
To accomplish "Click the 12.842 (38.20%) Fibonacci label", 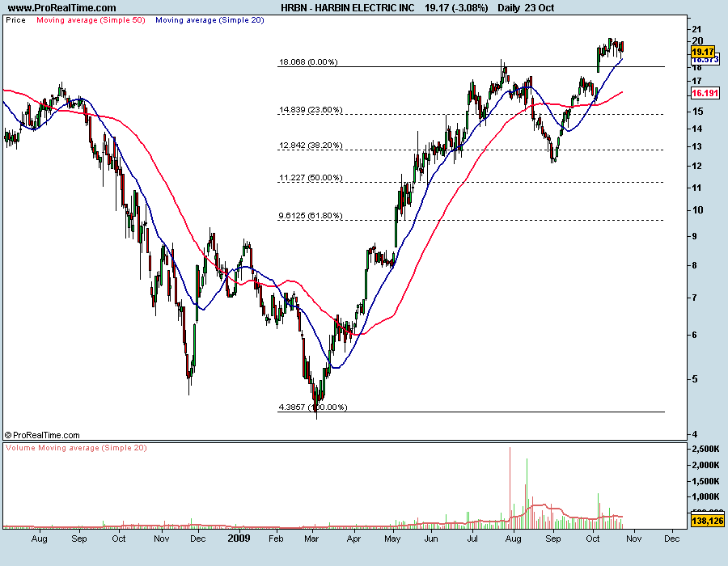I will click(311, 146).
